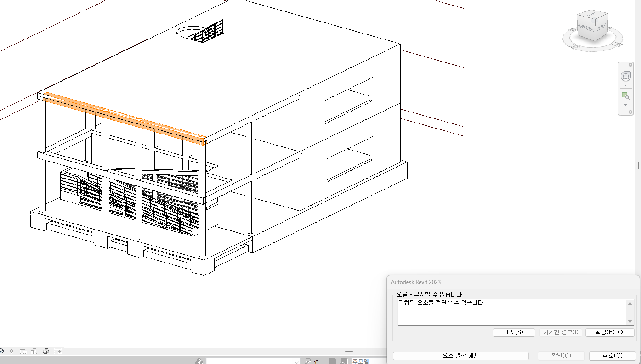This screenshot has height=364, width=641.
Task: Toggle temporary view properties icon
Action: click(23, 352)
